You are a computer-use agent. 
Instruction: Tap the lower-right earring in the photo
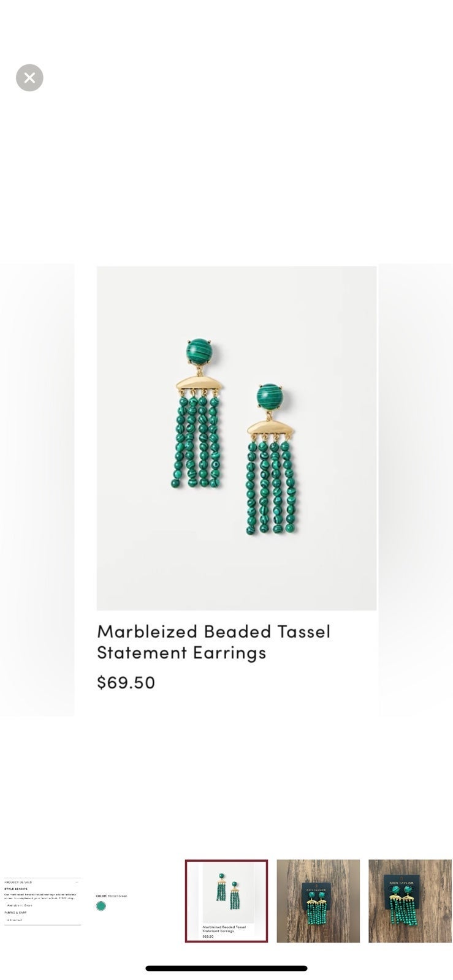269,459
